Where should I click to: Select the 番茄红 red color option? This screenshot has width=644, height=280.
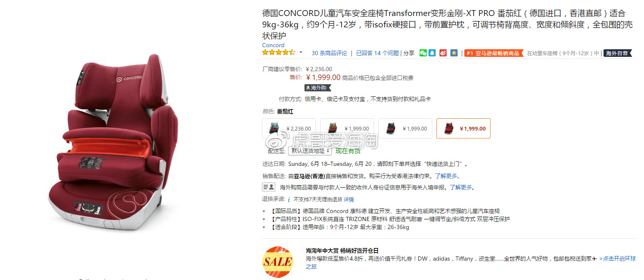click(x=463, y=128)
